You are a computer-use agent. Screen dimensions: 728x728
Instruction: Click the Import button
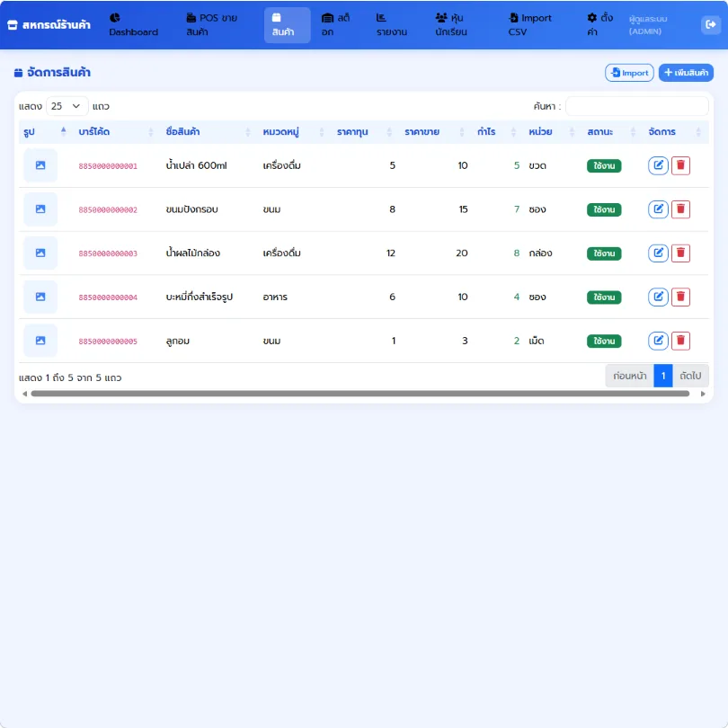[629, 73]
